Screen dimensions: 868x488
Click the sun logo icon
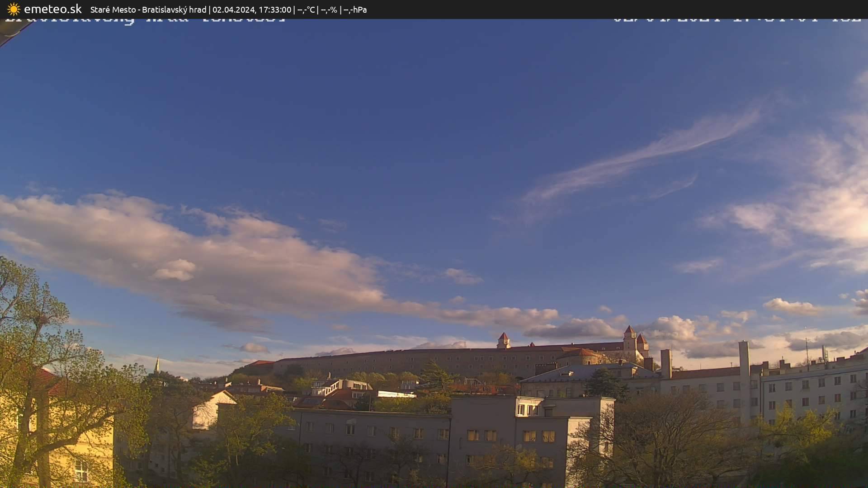coord(14,9)
